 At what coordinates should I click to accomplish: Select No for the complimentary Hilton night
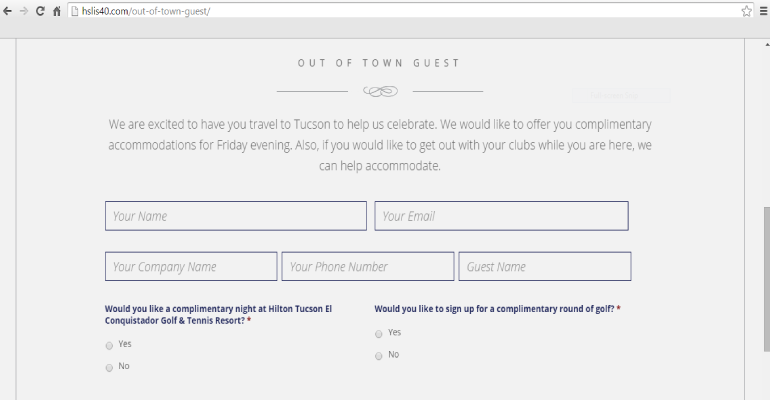(109, 367)
